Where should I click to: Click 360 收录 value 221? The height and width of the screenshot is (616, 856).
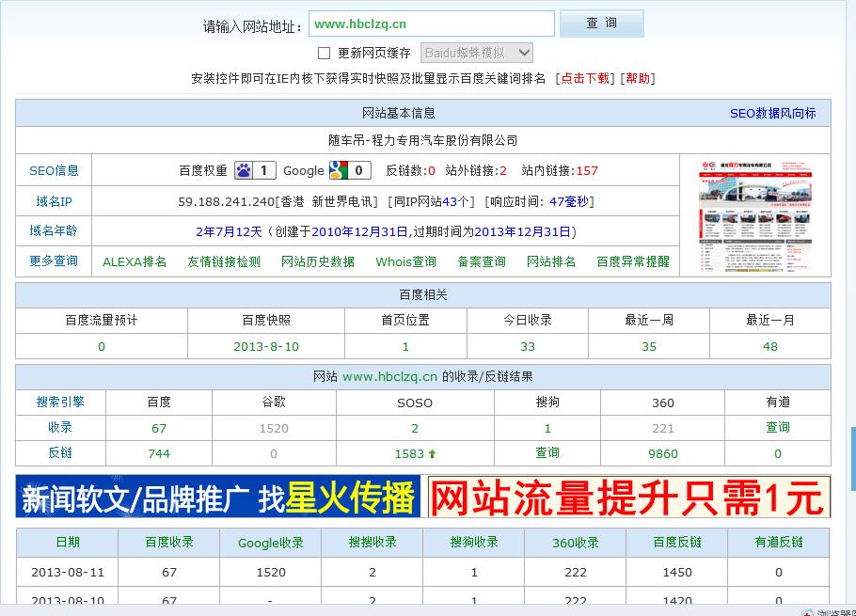pos(663,429)
